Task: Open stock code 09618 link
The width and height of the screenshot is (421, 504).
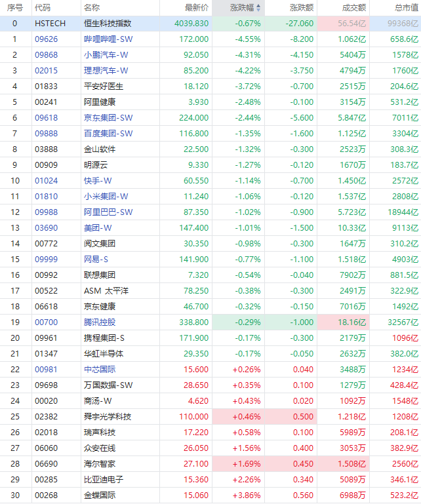Action: coord(47,118)
